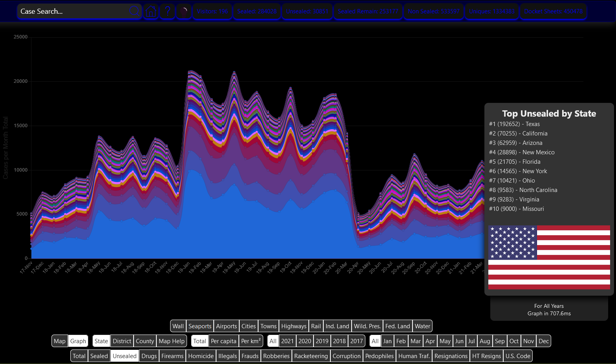
Task: Click the Docket Sheets: 450478 counter
Action: tap(554, 11)
